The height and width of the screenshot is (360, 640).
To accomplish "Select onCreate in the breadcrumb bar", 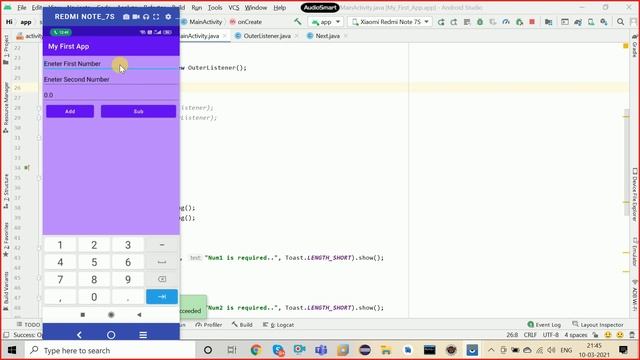I will pyautogui.click(x=246, y=22).
